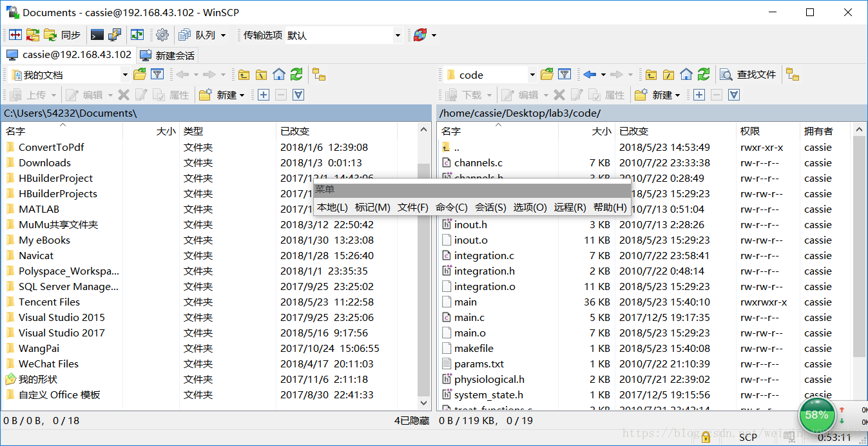Viewport: 868px width, 446px height.
Task: Click the filter icon in remote panel
Action: [x=564, y=75]
